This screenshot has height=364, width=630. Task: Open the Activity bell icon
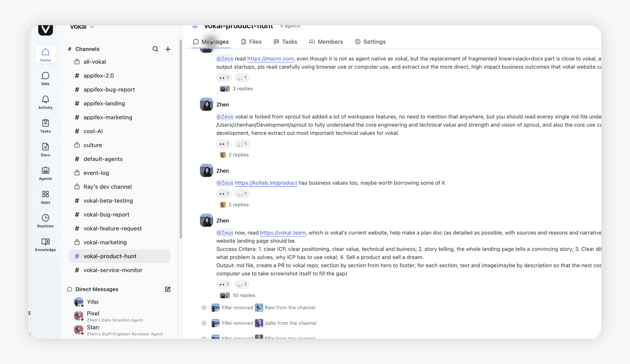click(45, 102)
